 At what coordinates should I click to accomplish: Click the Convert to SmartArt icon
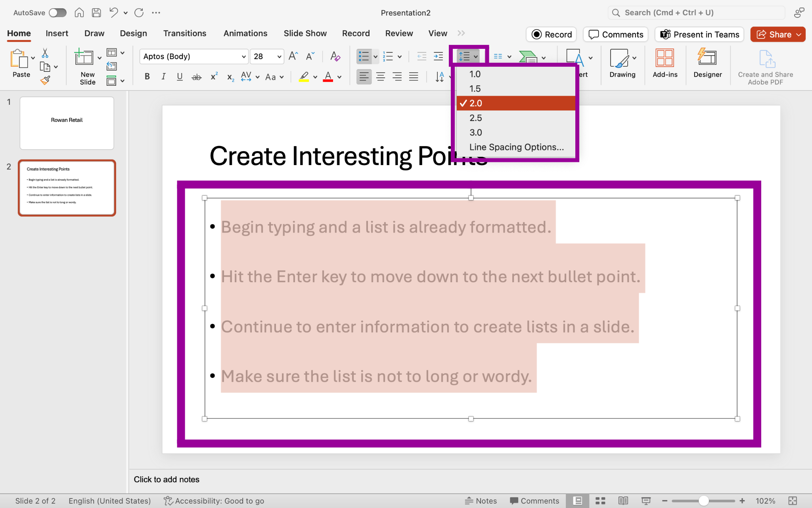[x=528, y=56]
